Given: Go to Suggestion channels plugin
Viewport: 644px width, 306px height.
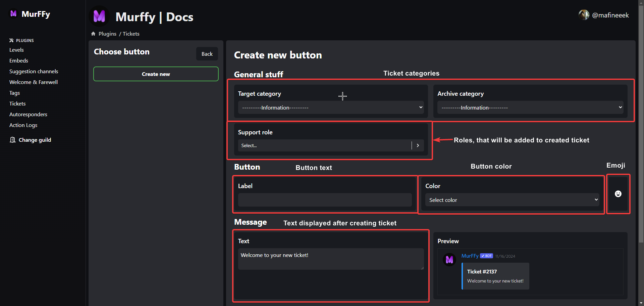Looking at the screenshot, I should [34, 71].
